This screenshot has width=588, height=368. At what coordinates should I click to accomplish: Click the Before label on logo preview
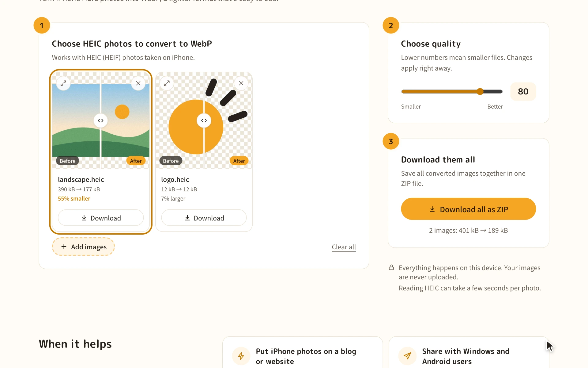171,161
